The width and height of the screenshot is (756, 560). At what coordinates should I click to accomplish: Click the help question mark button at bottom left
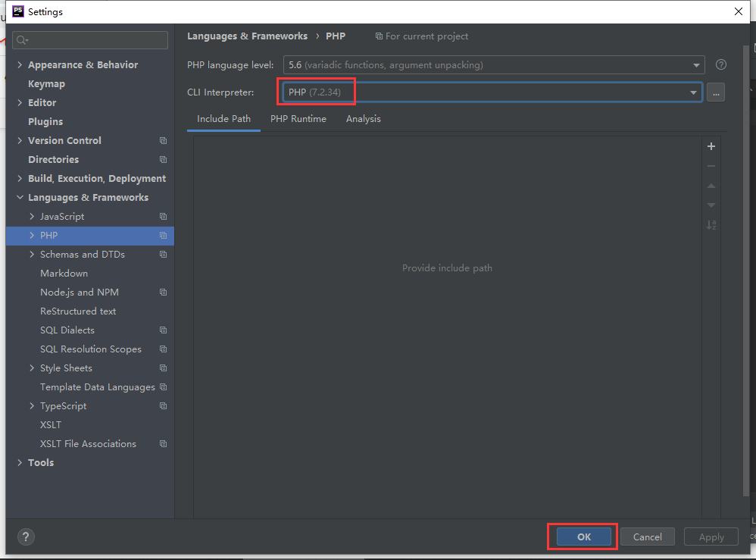[x=26, y=537]
